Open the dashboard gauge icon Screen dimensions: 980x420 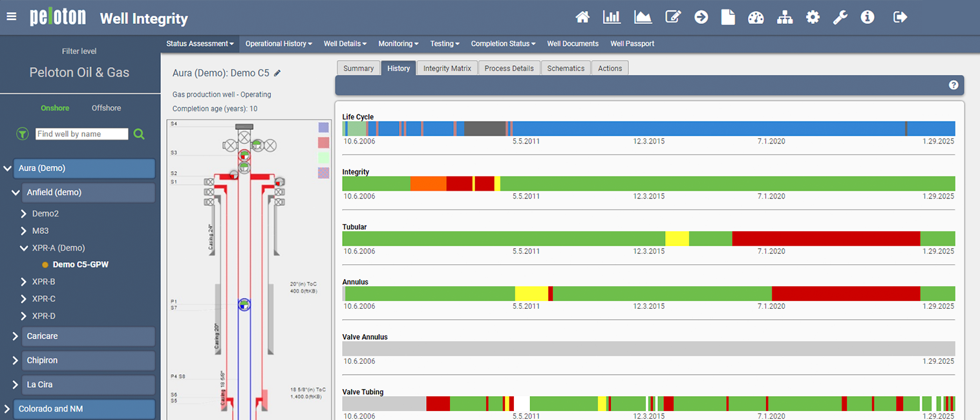[756, 17]
